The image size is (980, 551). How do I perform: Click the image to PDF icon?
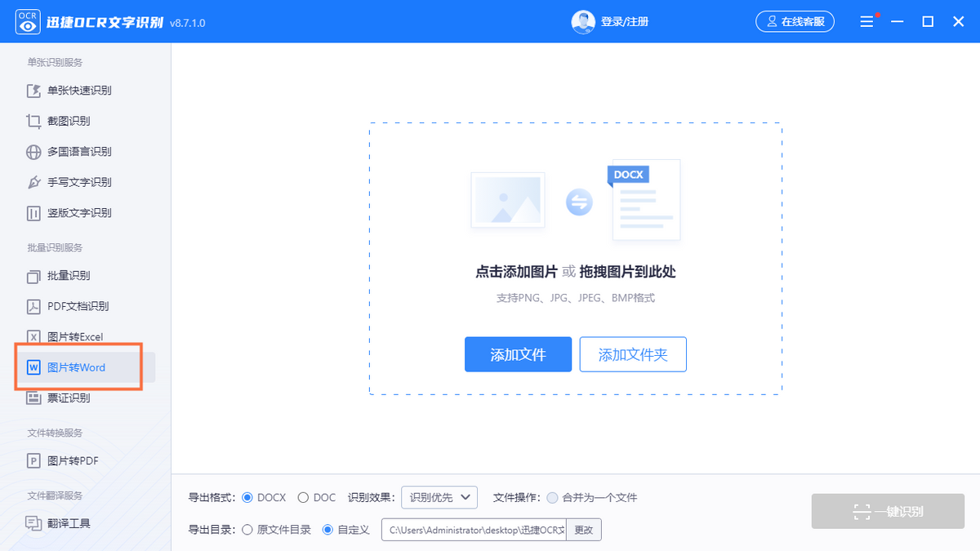(33, 461)
